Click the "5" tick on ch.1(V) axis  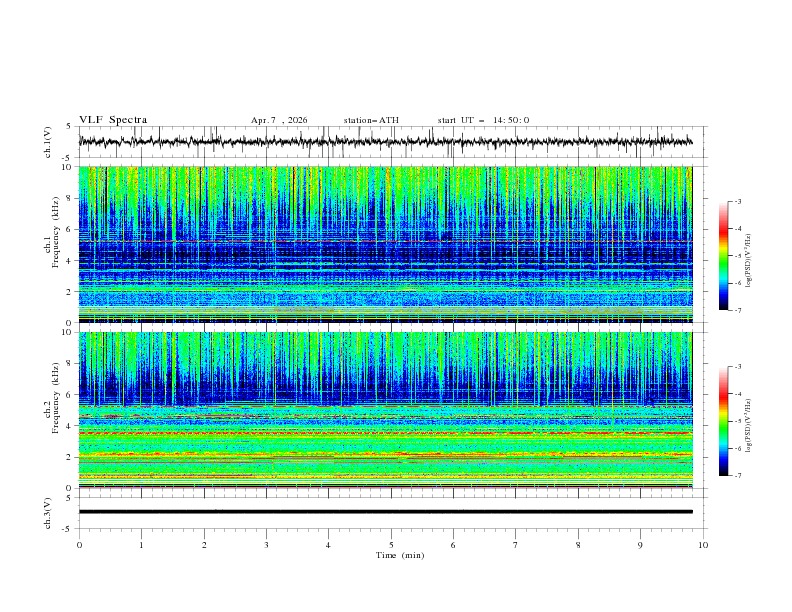tap(70, 126)
